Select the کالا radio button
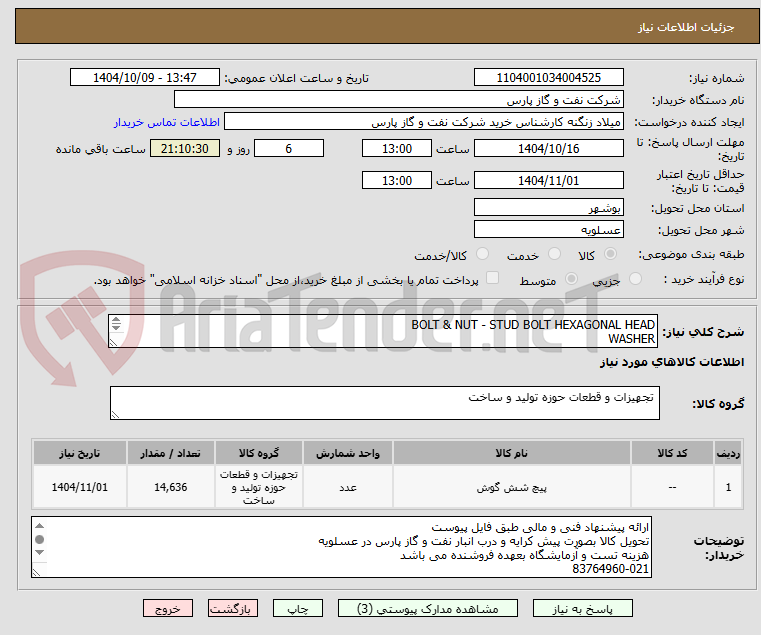The width and height of the screenshot is (761, 635). point(611,254)
